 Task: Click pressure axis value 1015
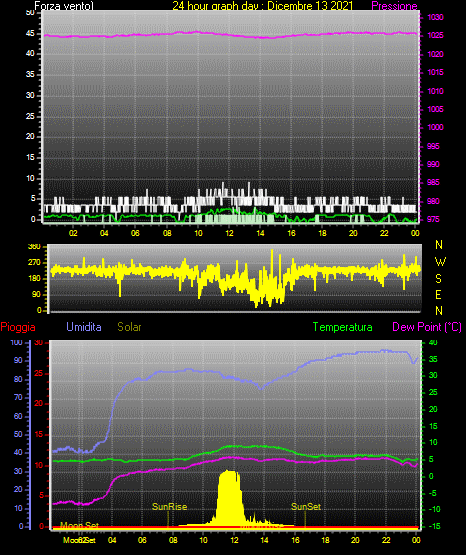[435, 72]
